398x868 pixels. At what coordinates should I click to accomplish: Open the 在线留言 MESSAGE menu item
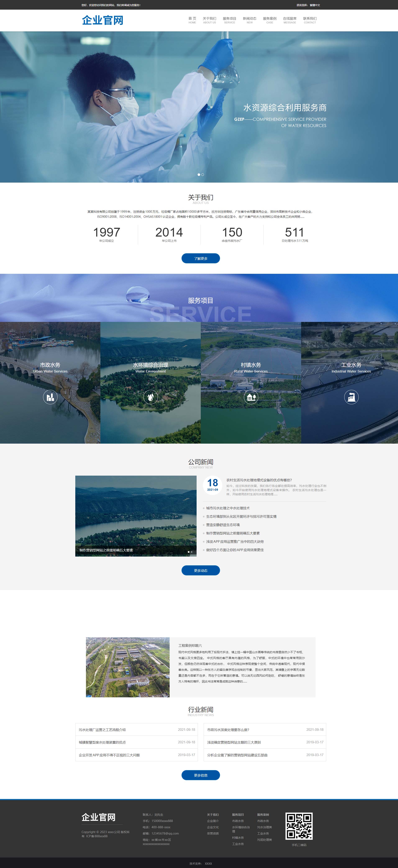click(x=290, y=20)
